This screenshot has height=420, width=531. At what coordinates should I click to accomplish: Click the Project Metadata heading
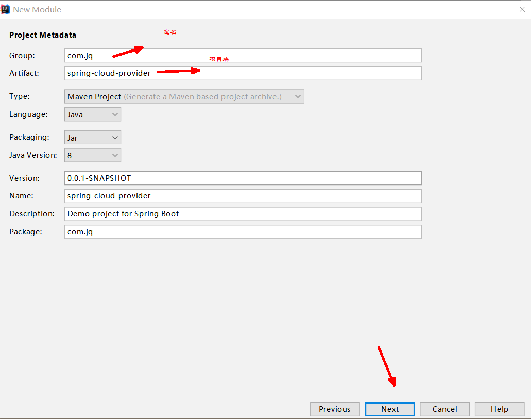click(x=43, y=35)
